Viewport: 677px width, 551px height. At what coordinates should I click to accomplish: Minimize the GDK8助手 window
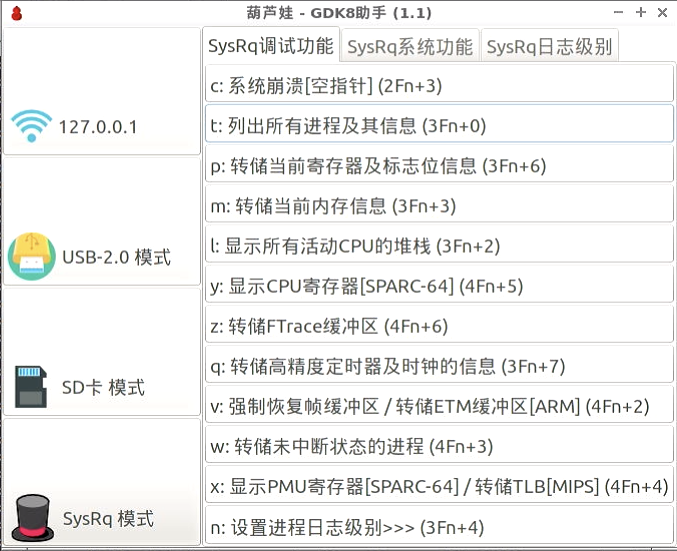coord(618,12)
